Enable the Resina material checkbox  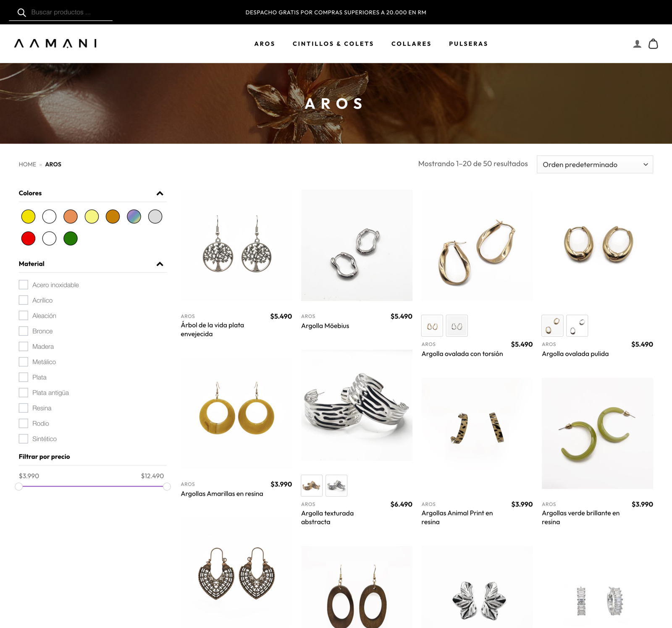pos(24,408)
